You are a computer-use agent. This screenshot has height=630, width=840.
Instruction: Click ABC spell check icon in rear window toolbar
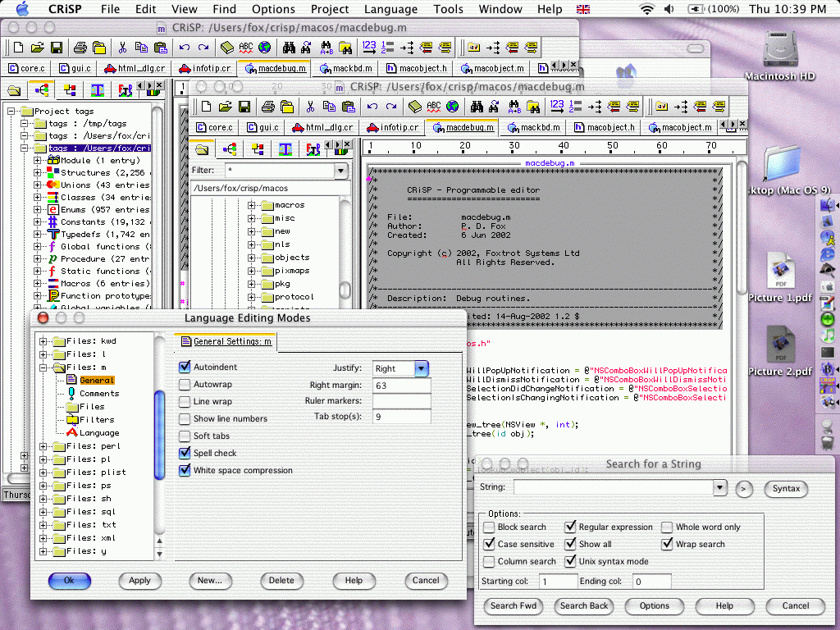click(x=246, y=48)
